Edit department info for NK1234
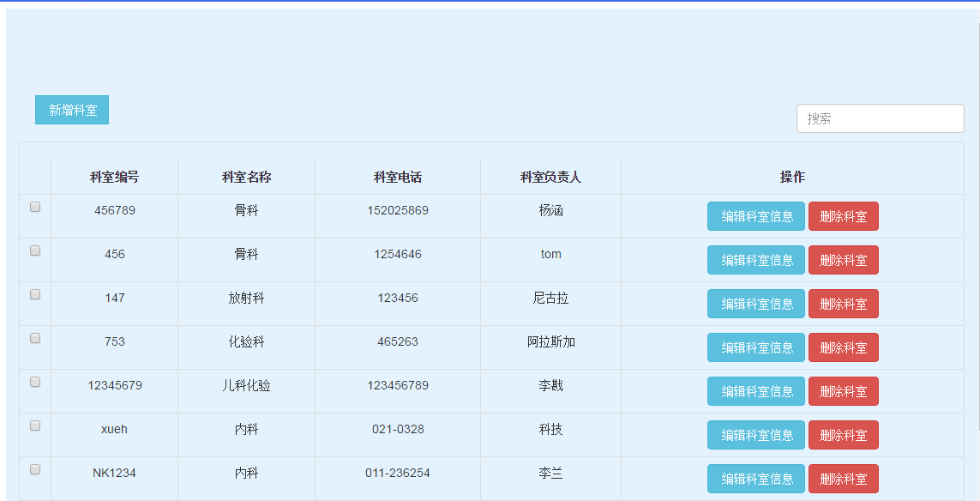980x501 pixels. tap(756, 479)
